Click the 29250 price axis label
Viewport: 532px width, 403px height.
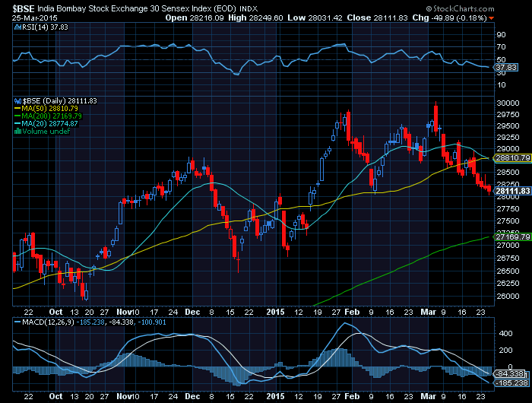click(x=508, y=138)
